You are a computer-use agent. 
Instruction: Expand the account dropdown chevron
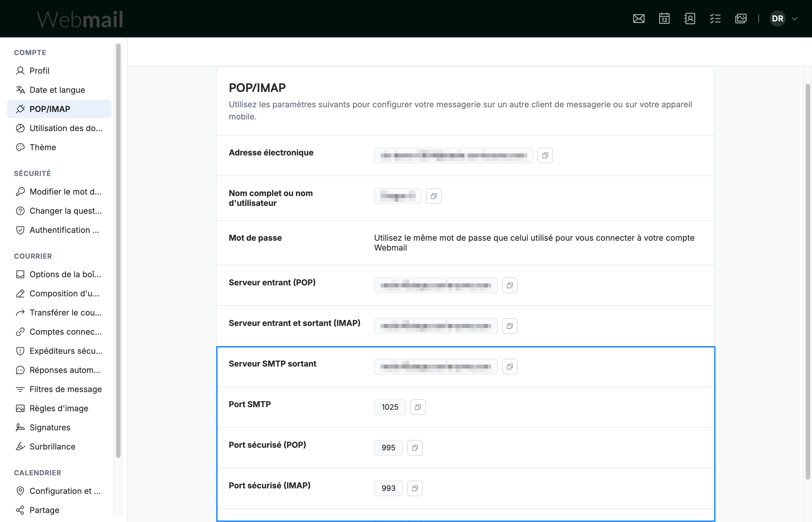(x=794, y=19)
